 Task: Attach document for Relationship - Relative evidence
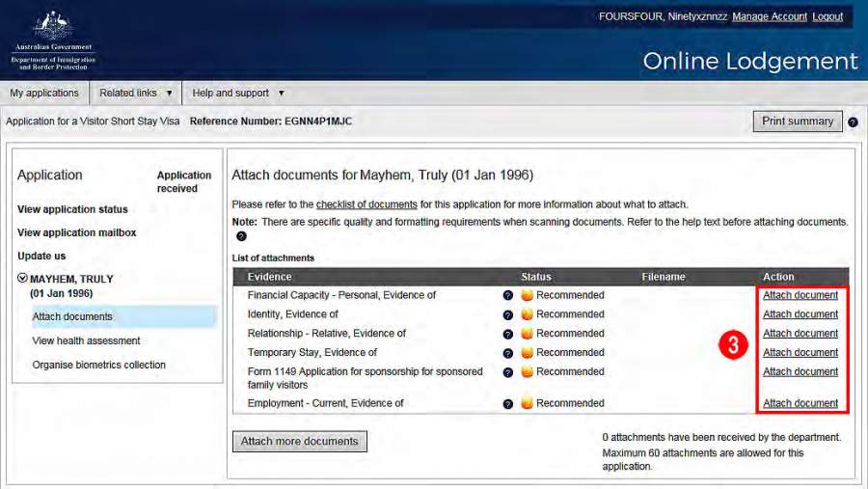click(x=800, y=334)
